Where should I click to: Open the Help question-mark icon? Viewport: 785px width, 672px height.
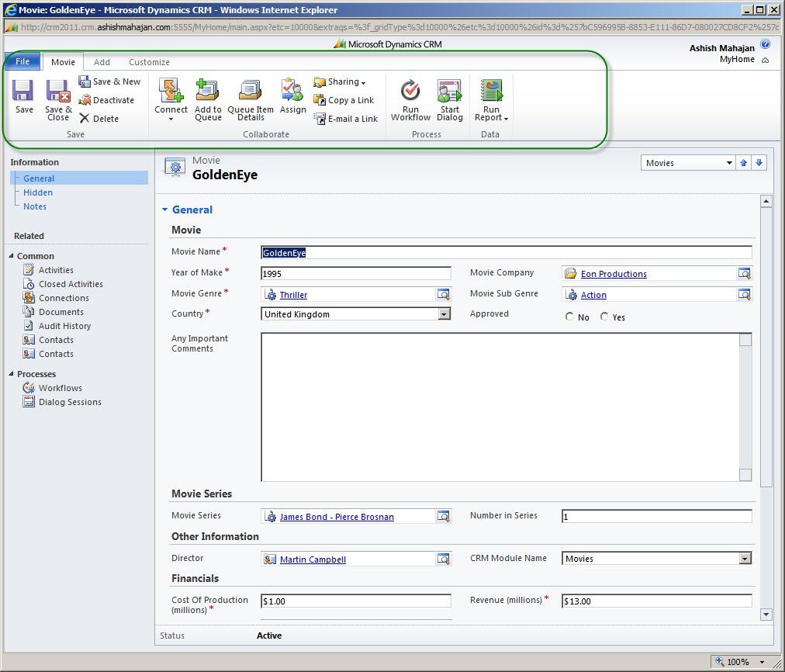pos(765,44)
